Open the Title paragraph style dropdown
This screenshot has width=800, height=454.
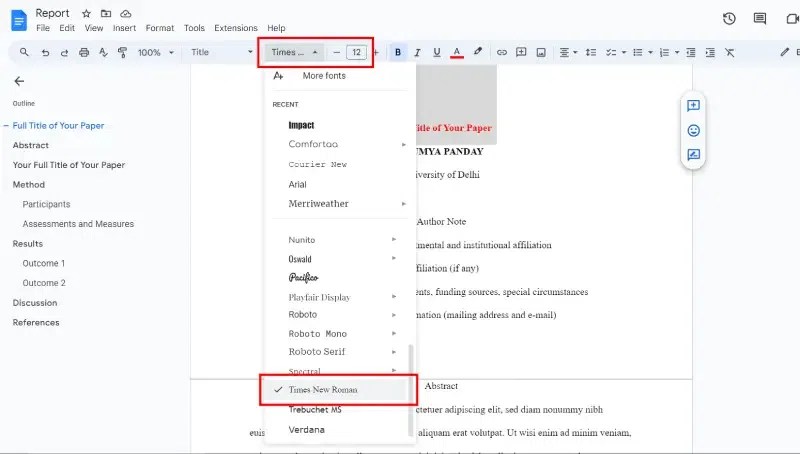[x=221, y=52]
